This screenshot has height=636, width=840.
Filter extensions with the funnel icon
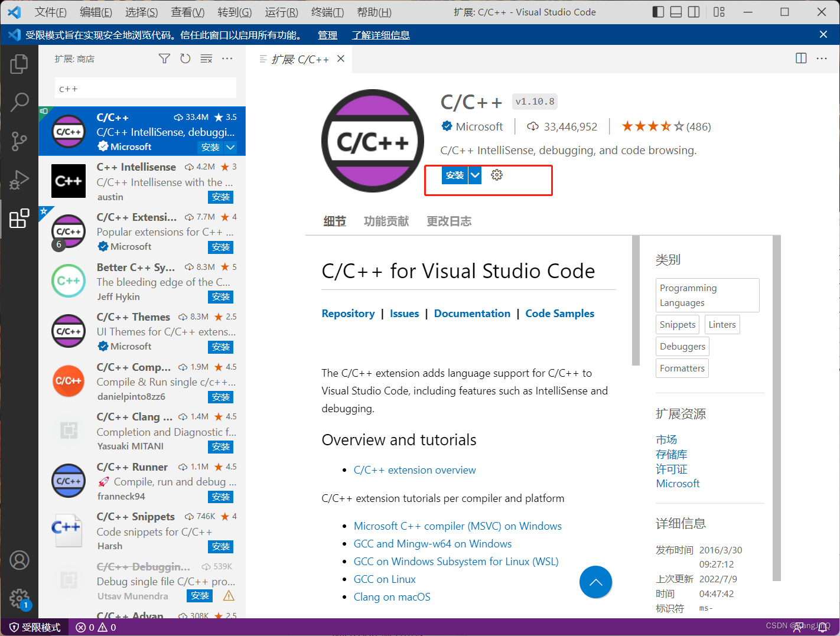coord(164,58)
